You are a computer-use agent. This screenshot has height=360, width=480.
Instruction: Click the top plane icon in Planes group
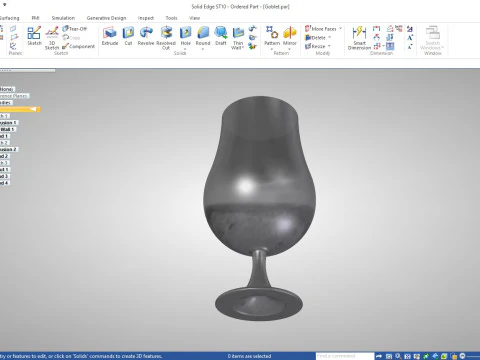point(14,29)
